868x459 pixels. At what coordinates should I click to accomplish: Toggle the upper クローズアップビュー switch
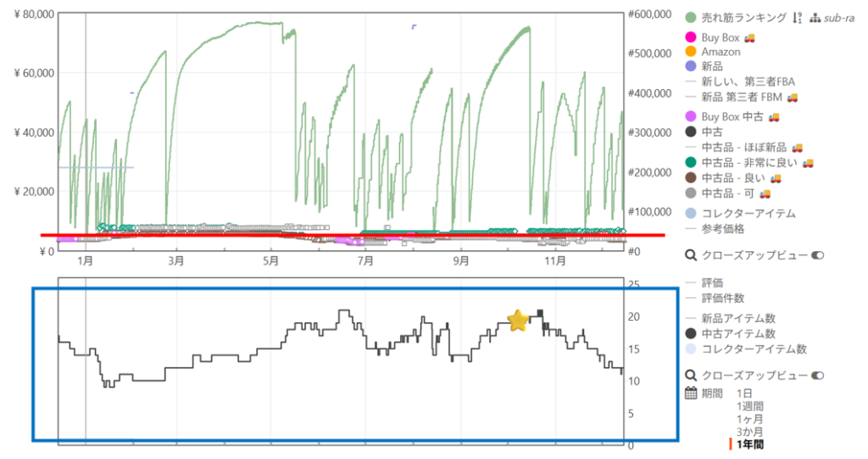click(818, 255)
